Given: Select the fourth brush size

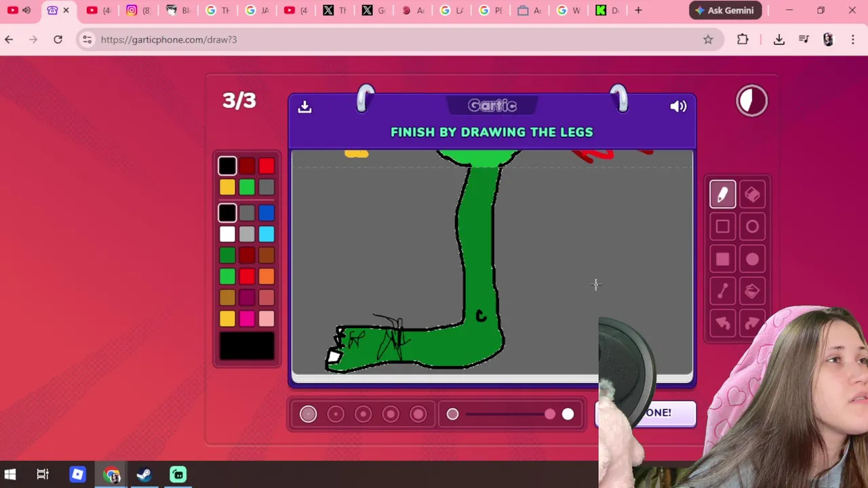Looking at the screenshot, I should click(391, 414).
